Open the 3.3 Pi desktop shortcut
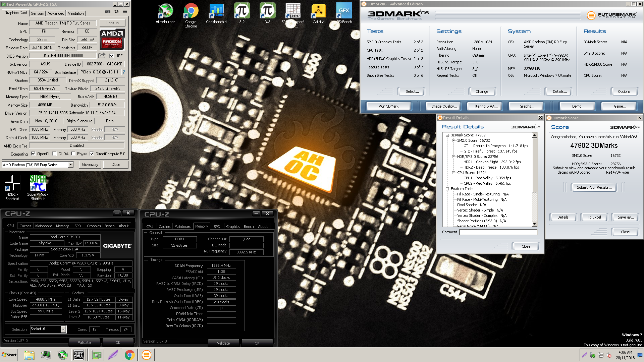644x362 pixels. tap(267, 14)
